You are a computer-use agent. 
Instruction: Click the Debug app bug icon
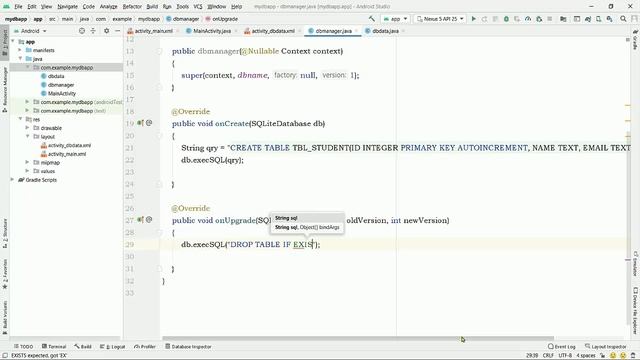506,19
